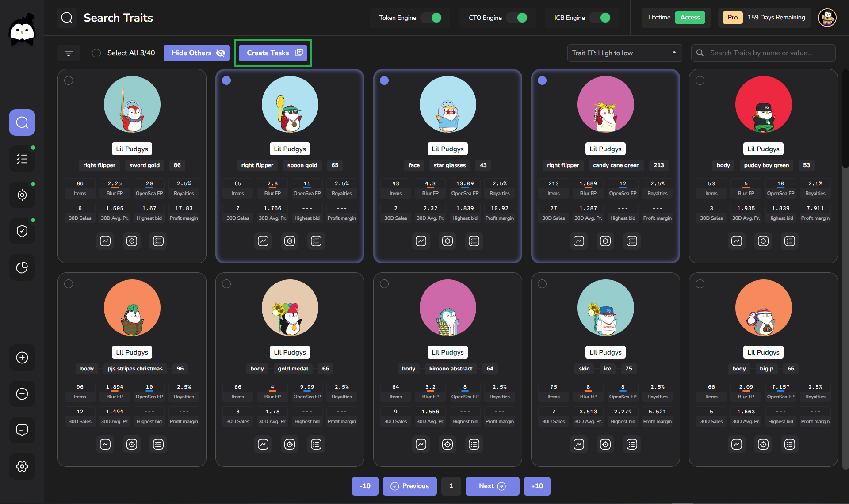The width and height of the screenshot is (849, 504).
Task: Click chart icon on sword gold card
Action: [x=105, y=241]
